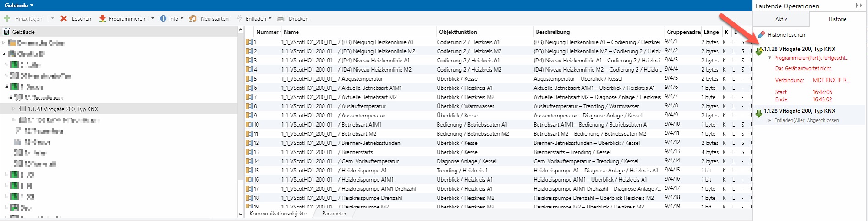
Task: Click communication object icon in row 1
Action: (249, 42)
